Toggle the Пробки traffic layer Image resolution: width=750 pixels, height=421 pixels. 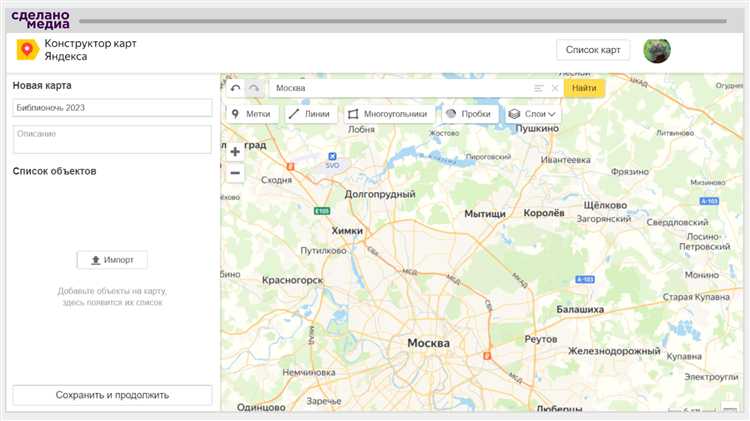470,114
